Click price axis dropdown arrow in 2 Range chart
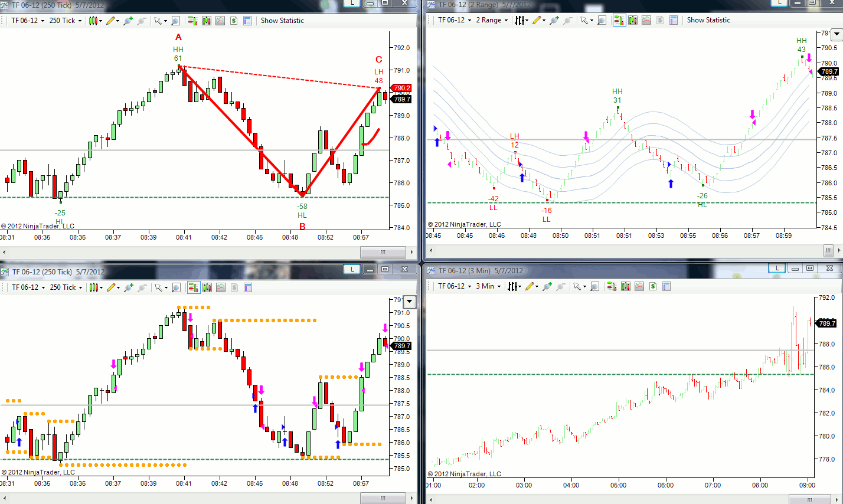The width and height of the screenshot is (843, 504). point(836,35)
